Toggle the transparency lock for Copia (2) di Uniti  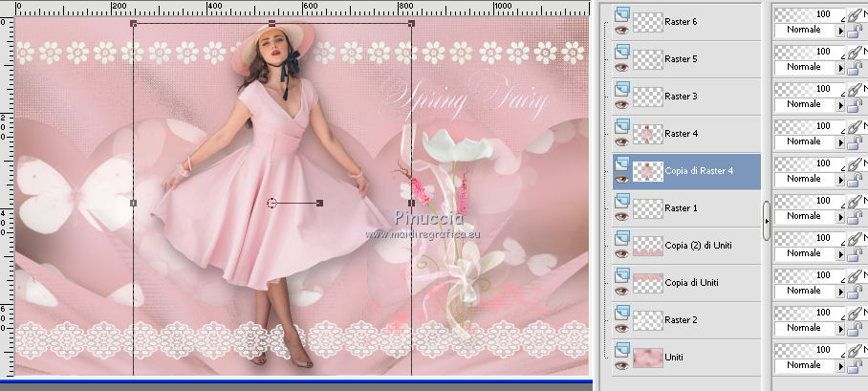coord(855,254)
